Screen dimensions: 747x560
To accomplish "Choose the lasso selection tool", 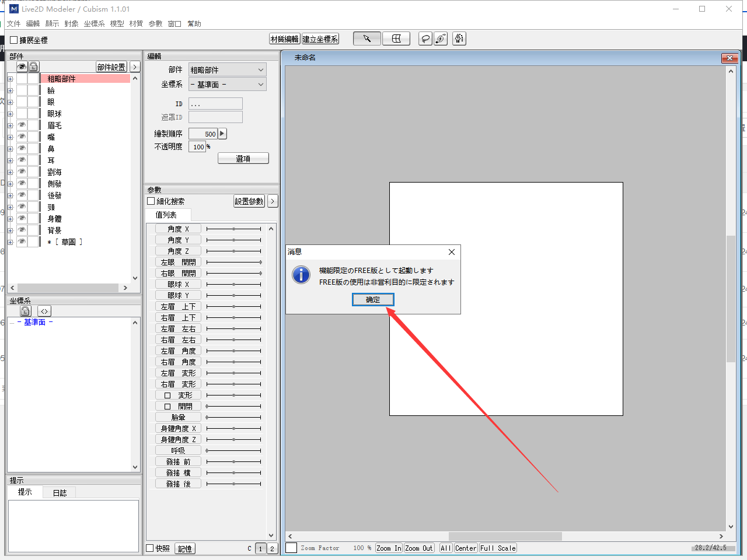I will click(x=425, y=39).
